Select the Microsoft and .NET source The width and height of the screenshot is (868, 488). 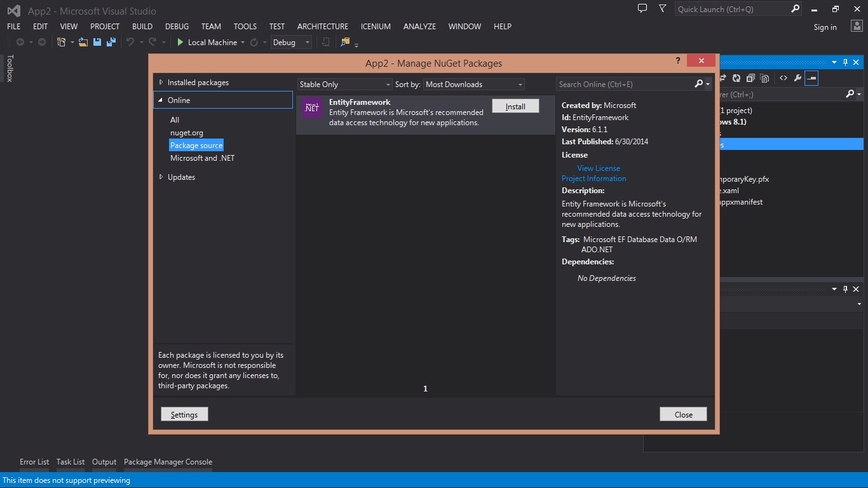pos(202,158)
